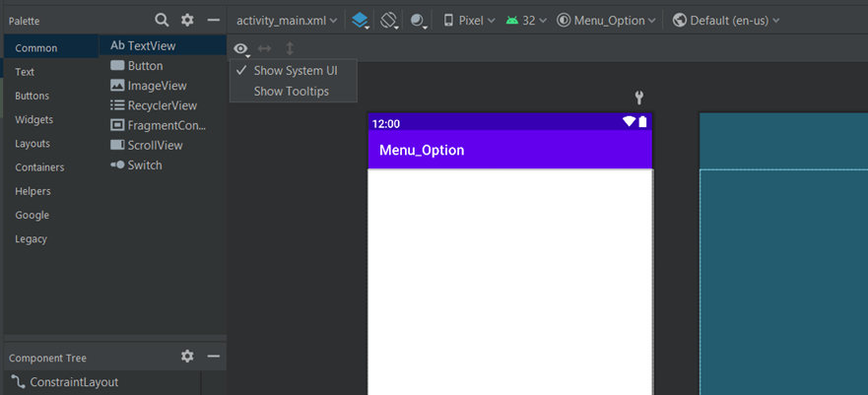Viewport: 868px width, 395px height.
Task: Minimize the Palette panel
Action: (214, 21)
